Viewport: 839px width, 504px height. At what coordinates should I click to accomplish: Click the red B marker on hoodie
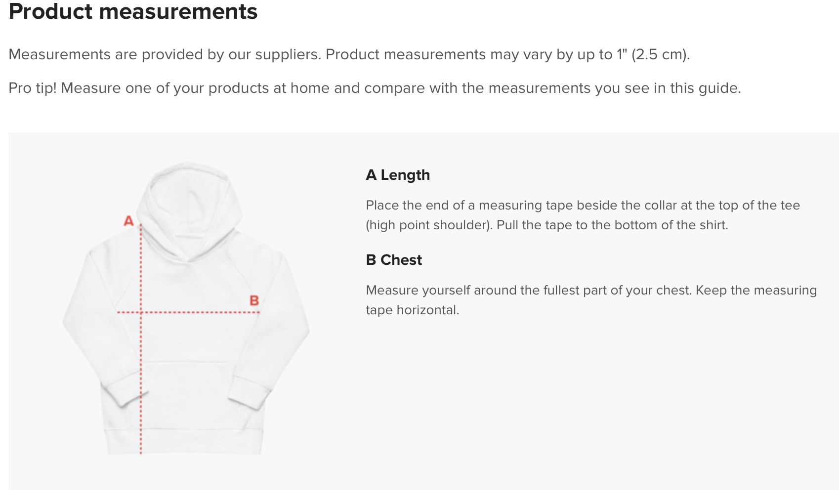point(254,300)
